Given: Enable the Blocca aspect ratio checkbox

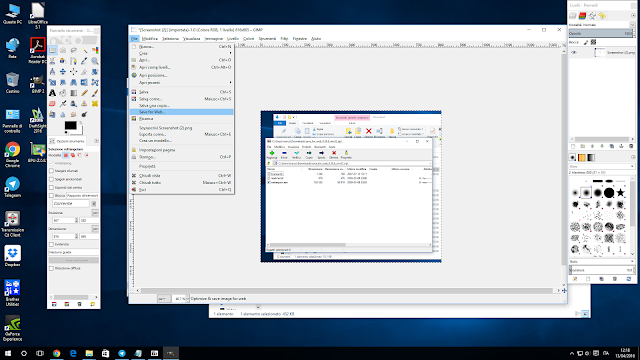Looking at the screenshot, I should (51, 196).
